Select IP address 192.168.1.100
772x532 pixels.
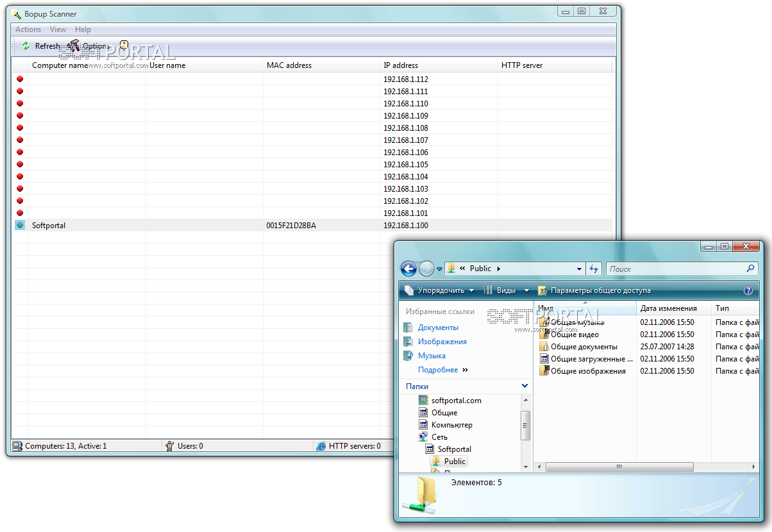click(x=406, y=226)
